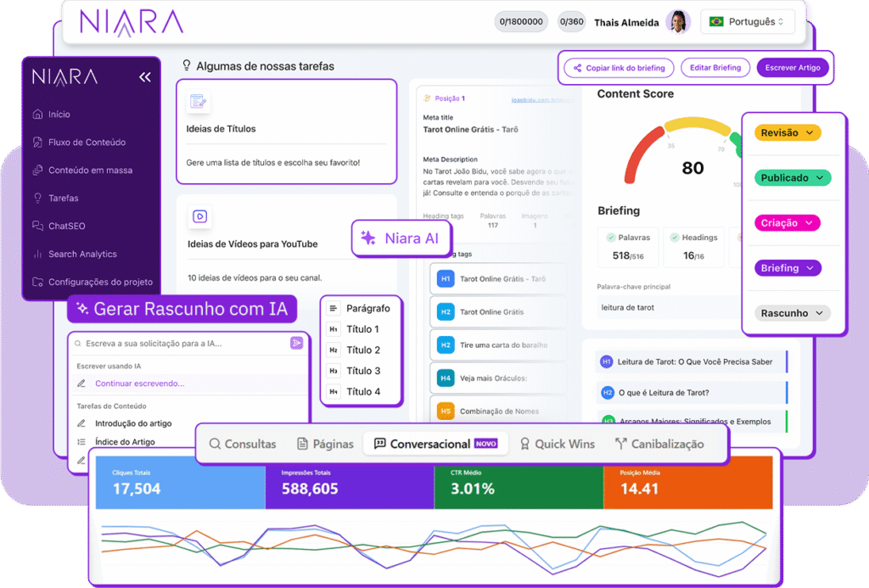This screenshot has width=869, height=588.
Task: Open the Quick Wins tab
Action: pyautogui.click(x=557, y=444)
